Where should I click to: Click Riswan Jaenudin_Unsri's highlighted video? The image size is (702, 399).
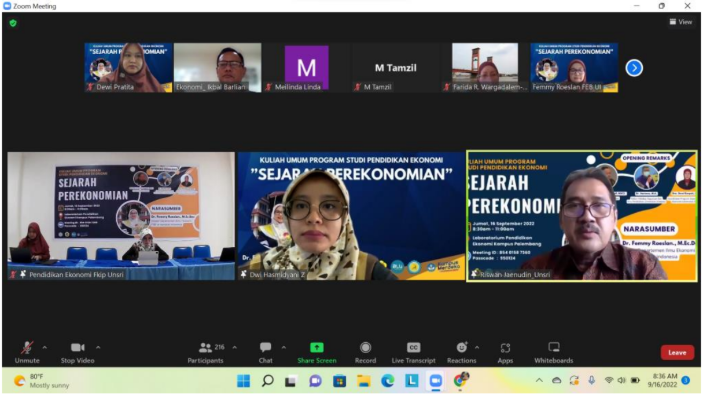[582, 216]
